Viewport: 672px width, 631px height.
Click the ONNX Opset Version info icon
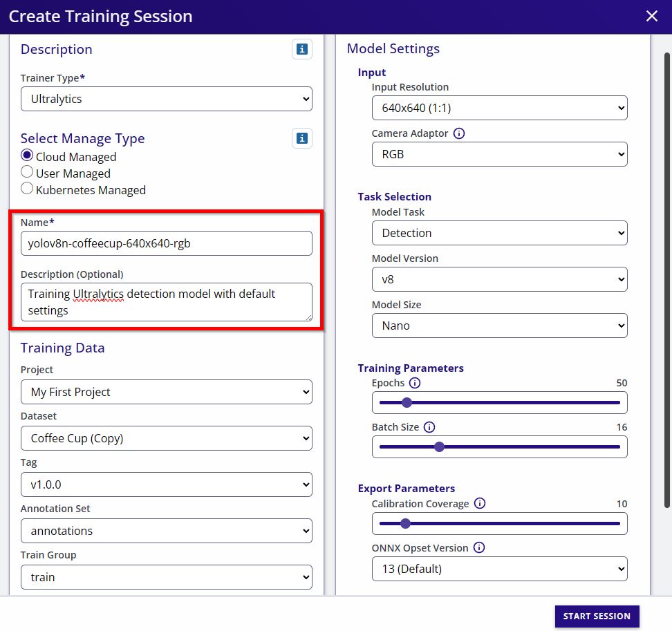pyautogui.click(x=478, y=548)
